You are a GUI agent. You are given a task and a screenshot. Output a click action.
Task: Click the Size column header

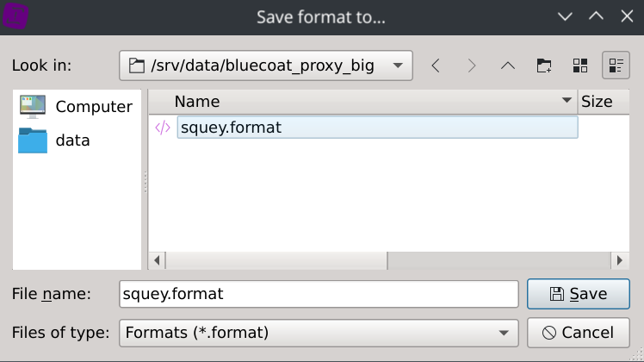pos(597,102)
